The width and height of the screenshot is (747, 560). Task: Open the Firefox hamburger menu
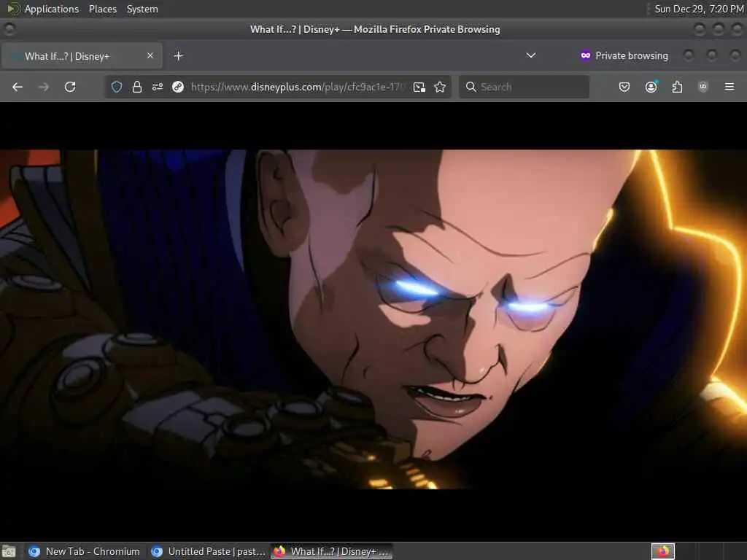(x=729, y=87)
